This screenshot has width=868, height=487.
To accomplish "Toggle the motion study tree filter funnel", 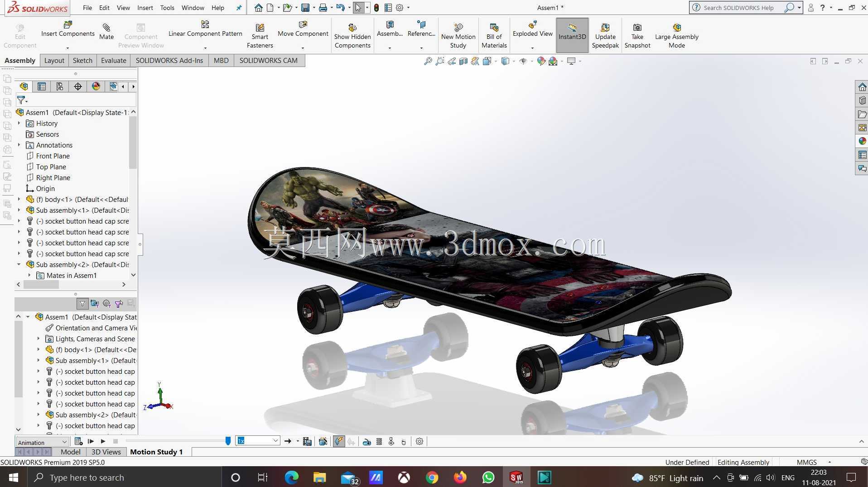I will 82,304.
